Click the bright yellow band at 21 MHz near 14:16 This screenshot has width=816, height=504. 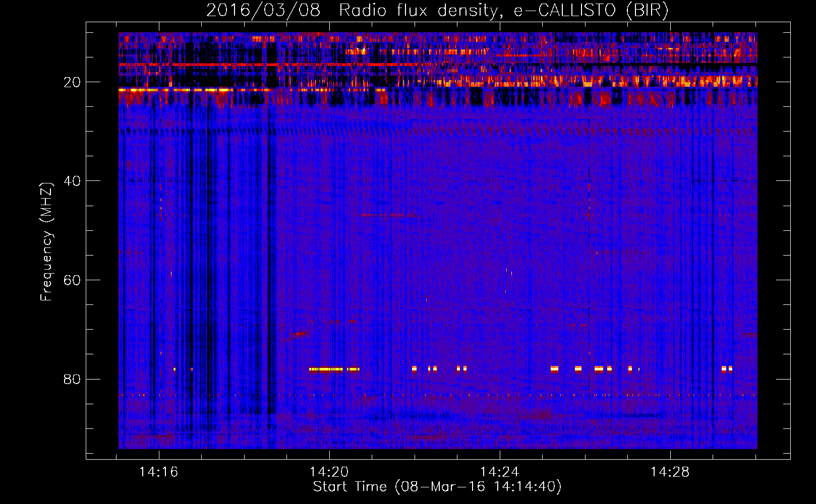(x=177, y=90)
